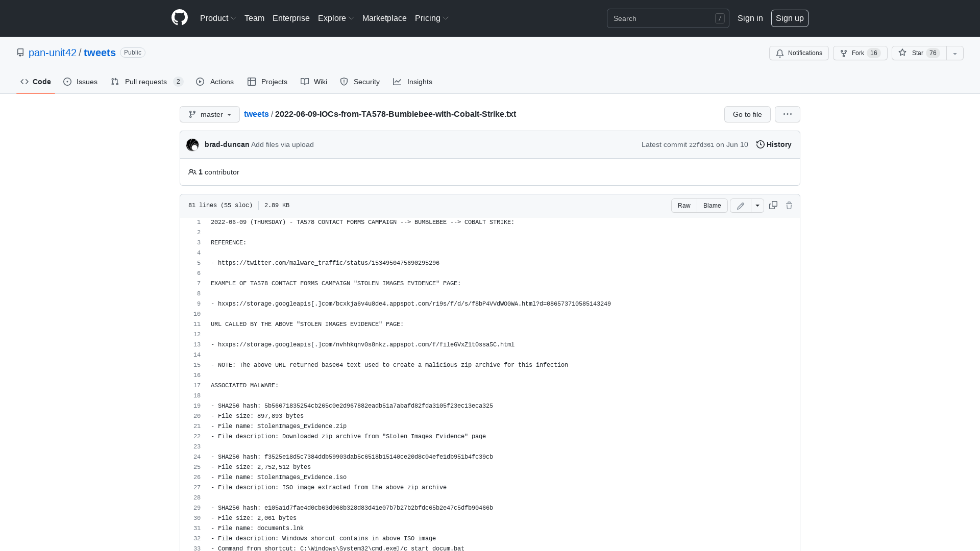
Task: Open brad-duncan's profile link
Action: [x=227, y=144]
